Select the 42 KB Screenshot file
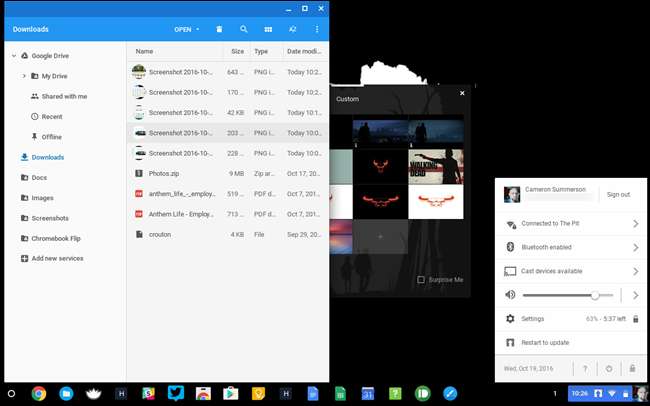Viewport: 650px width, 406px height. tap(228, 113)
